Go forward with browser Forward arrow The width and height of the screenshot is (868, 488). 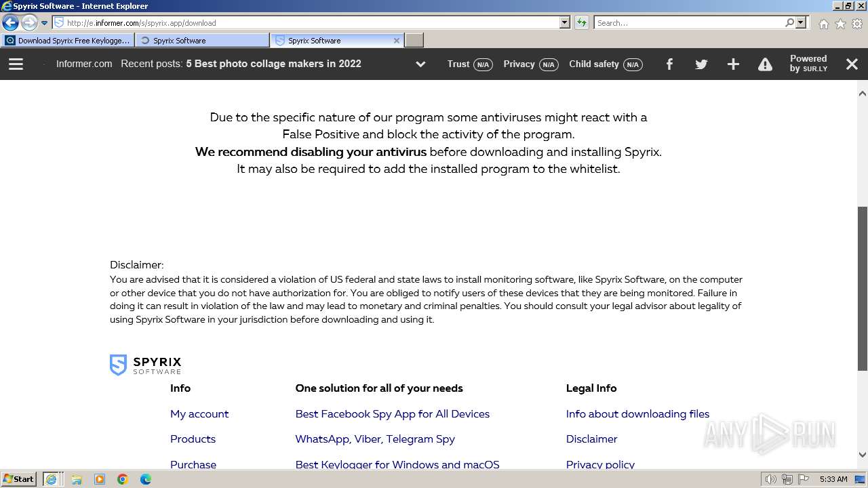[x=29, y=22]
